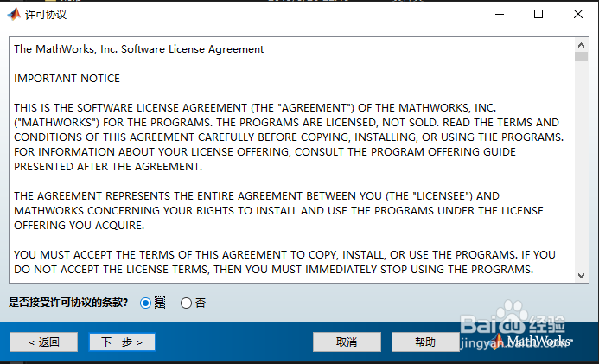Proceed with the 下一步 button
Image resolution: width=599 pixels, height=364 pixels.
(x=122, y=342)
